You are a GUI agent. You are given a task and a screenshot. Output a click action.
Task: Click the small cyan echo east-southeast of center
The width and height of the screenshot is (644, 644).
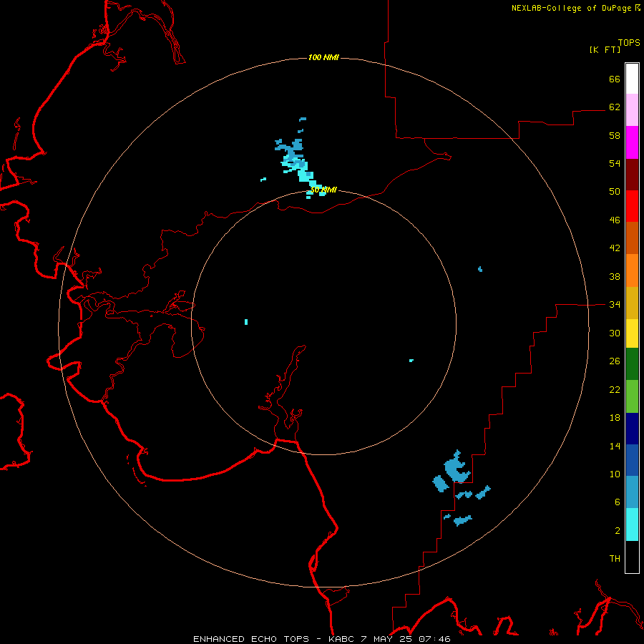(x=411, y=360)
